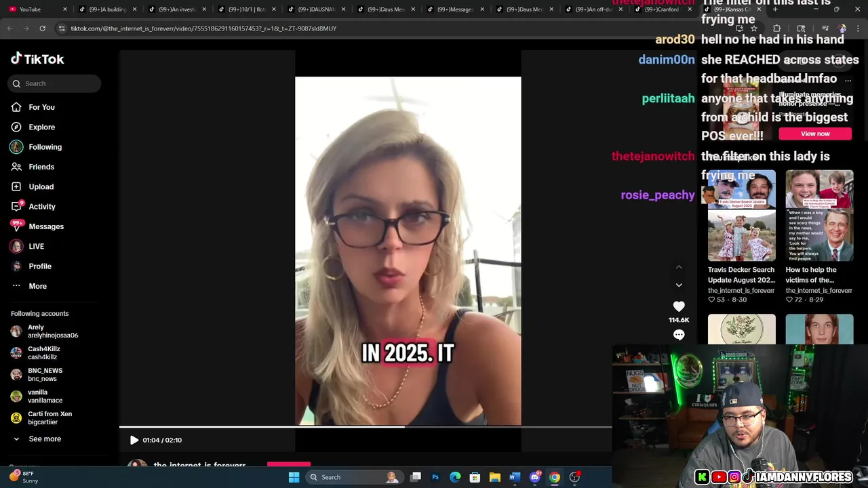Click the 01:04 / 02:10 time display
The width and height of the screenshot is (868, 488).
[162, 440]
